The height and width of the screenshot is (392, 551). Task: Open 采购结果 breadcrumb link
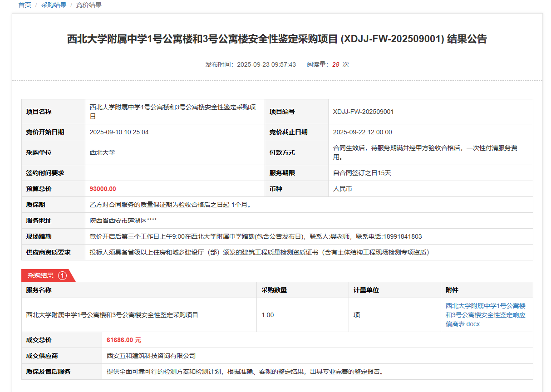click(54, 5)
